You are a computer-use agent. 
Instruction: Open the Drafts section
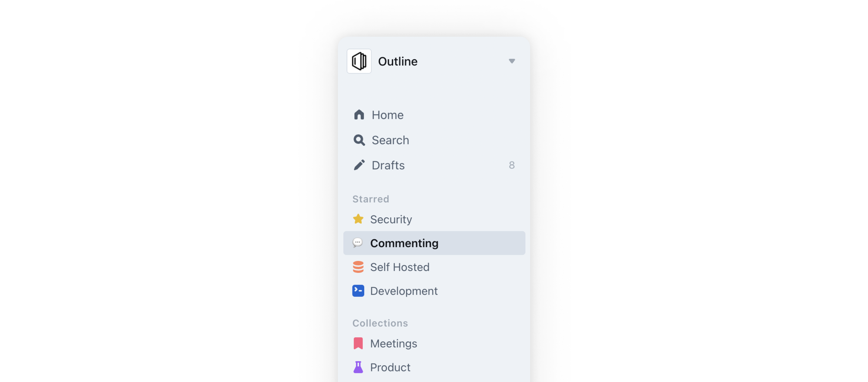point(388,165)
